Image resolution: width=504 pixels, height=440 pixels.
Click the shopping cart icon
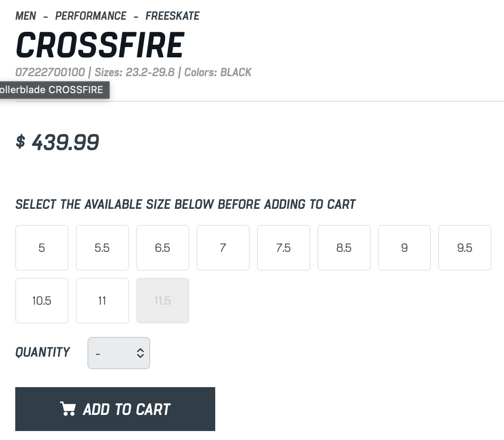coord(68,409)
